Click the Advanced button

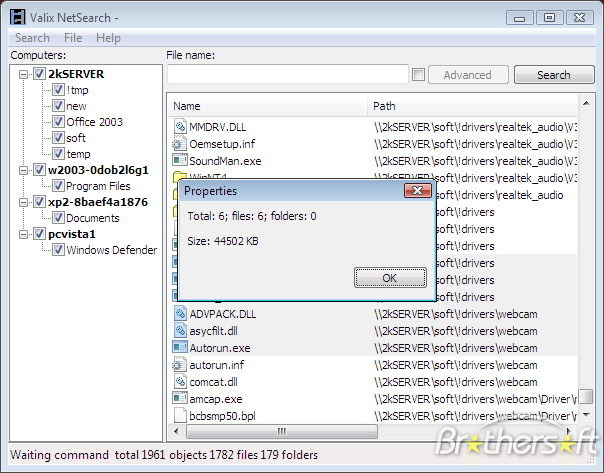coord(468,74)
